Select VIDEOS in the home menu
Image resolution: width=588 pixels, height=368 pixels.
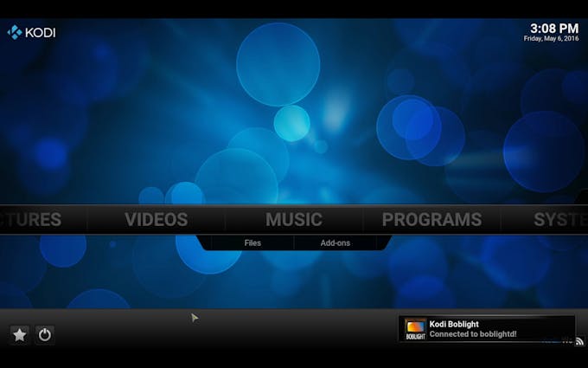(157, 219)
